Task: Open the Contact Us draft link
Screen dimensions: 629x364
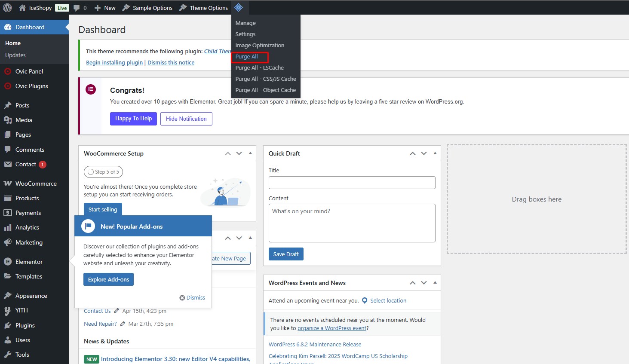Action: 97,311
